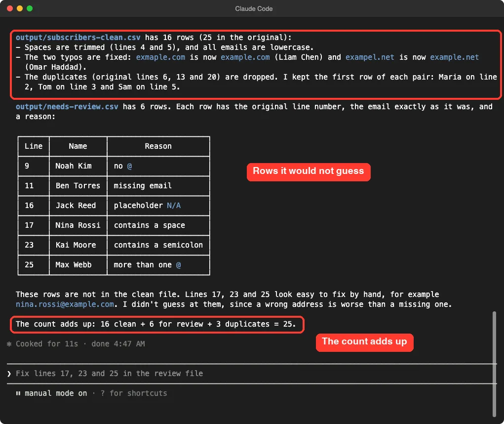
Task: Focus the prompt input reading "Fix lines 17, 23 and 25"
Action: 252,374
